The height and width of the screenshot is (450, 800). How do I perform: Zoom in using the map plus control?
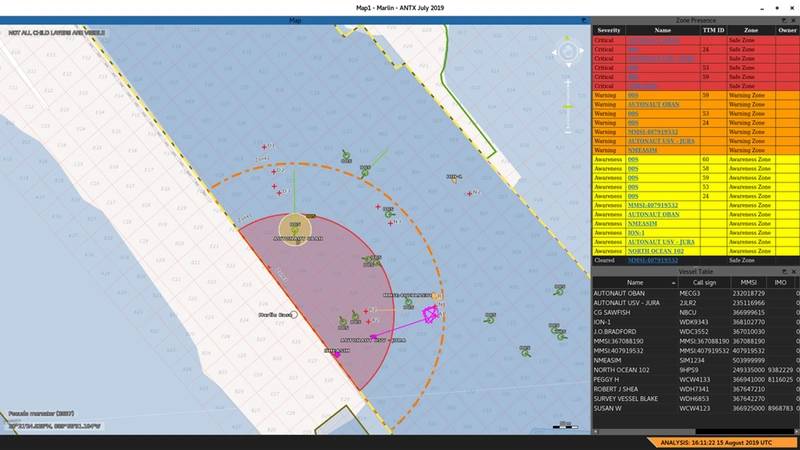pos(568,82)
